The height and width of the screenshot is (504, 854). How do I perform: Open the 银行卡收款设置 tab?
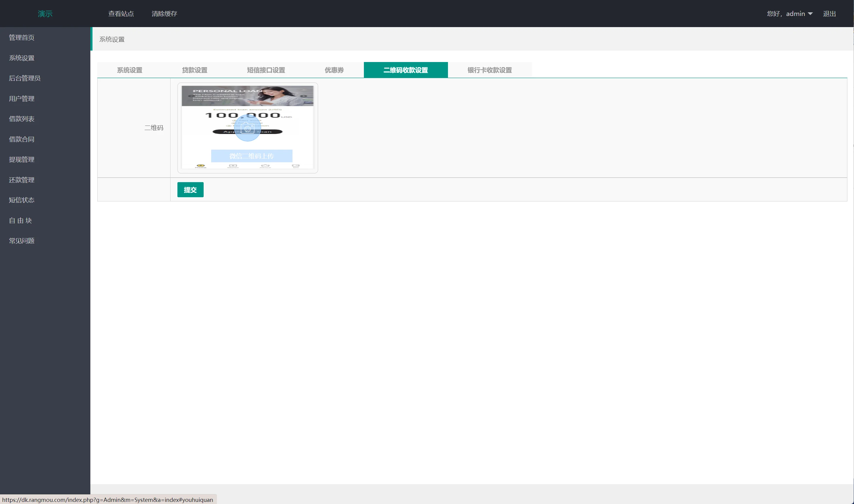point(490,70)
